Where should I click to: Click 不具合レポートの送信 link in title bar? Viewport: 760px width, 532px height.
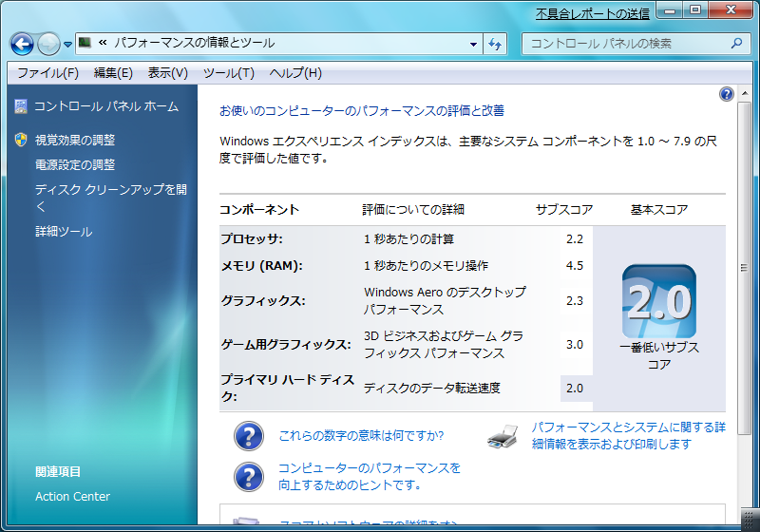pyautogui.click(x=592, y=13)
